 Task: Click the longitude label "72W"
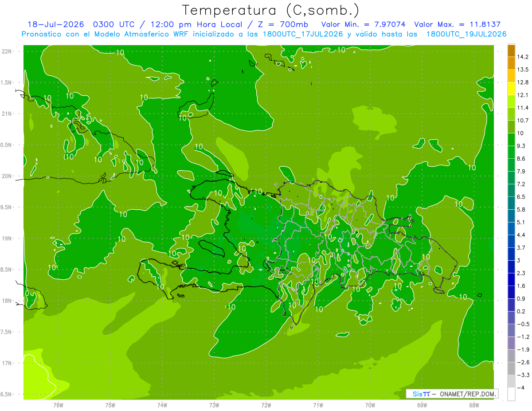pos(266,405)
